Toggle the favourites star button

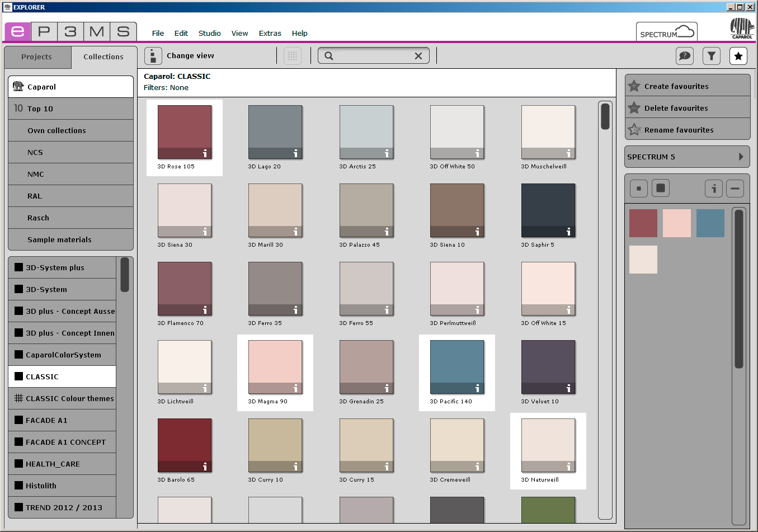point(738,56)
